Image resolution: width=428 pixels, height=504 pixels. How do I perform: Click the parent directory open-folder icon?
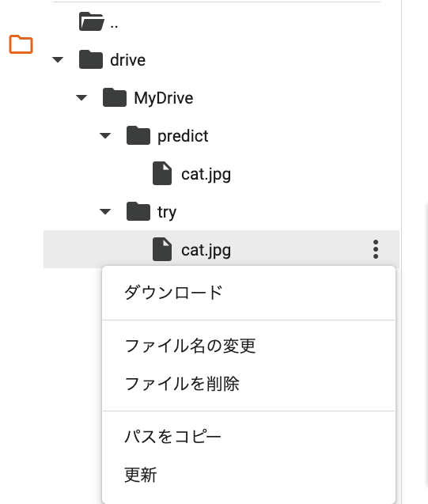click(x=92, y=21)
